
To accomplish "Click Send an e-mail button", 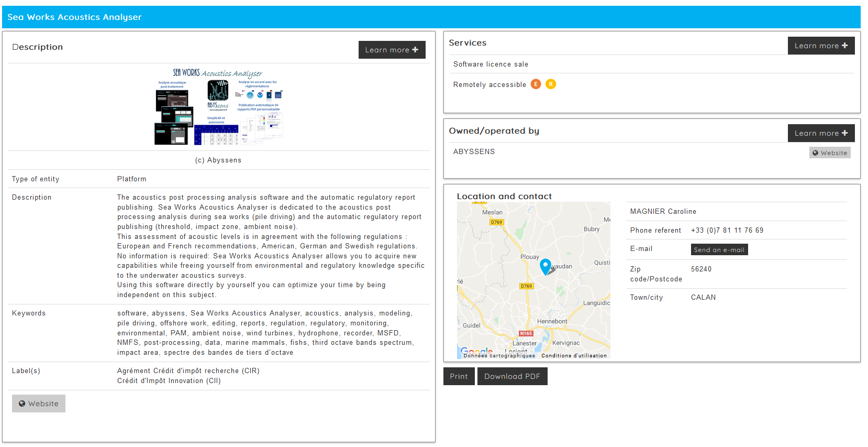I will (x=719, y=249).
